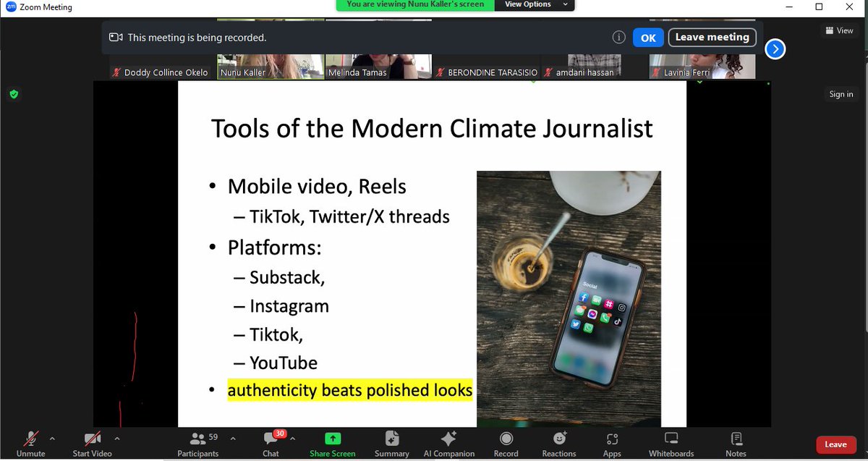This screenshot has width=868, height=461.
Task: Click Leave meeting in the banner
Action: click(712, 37)
